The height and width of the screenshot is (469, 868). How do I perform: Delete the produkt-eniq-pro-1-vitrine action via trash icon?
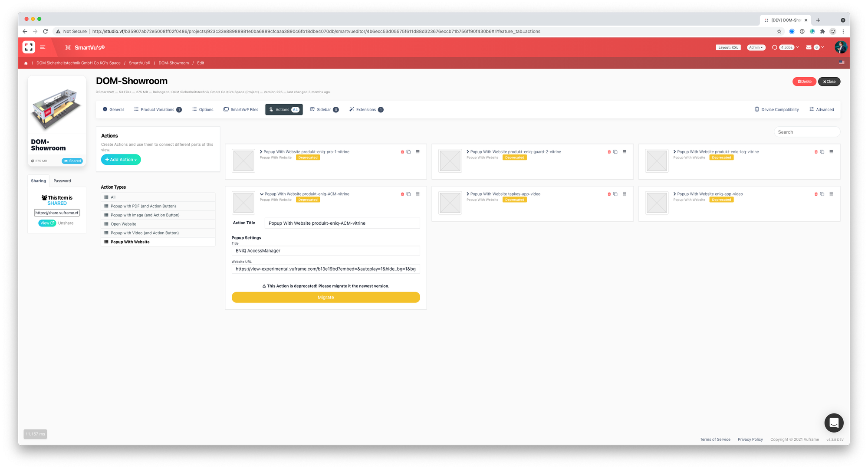coord(402,152)
